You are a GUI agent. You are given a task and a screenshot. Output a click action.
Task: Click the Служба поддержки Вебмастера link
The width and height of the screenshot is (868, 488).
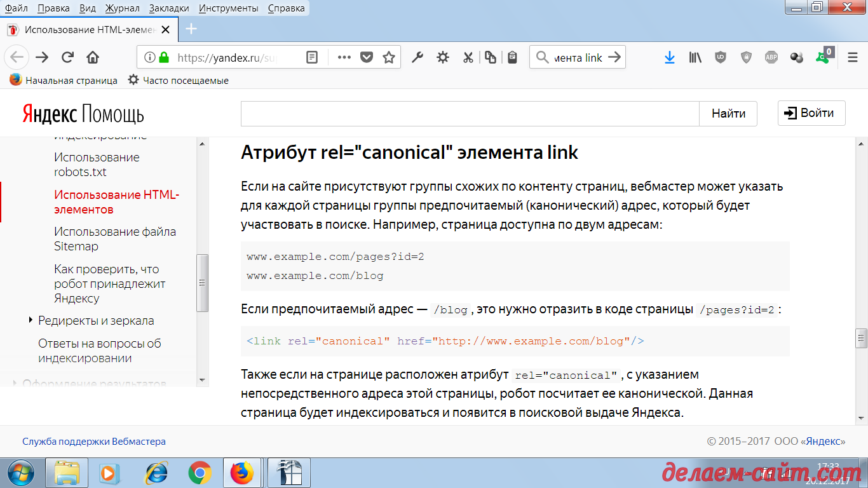coord(94,441)
